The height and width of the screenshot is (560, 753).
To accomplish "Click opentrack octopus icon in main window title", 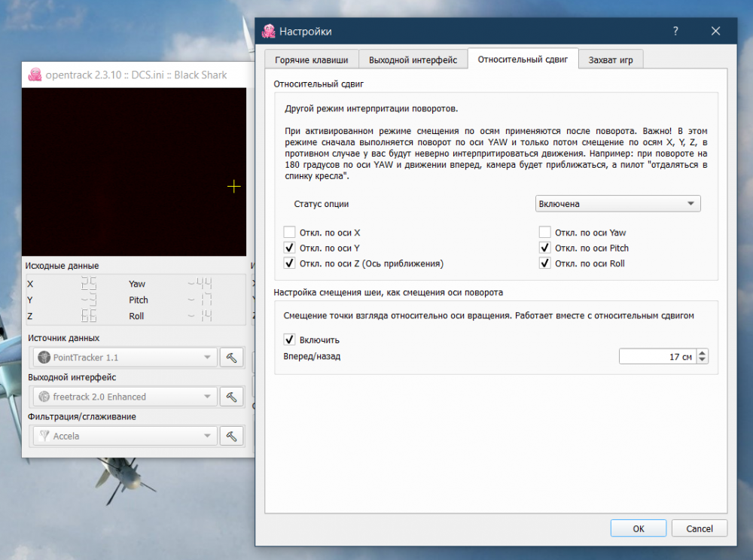I will click(x=34, y=75).
